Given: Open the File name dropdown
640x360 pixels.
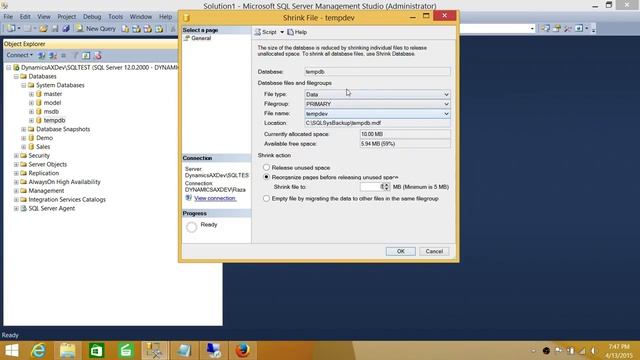Looking at the screenshot, I should [377, 114].
